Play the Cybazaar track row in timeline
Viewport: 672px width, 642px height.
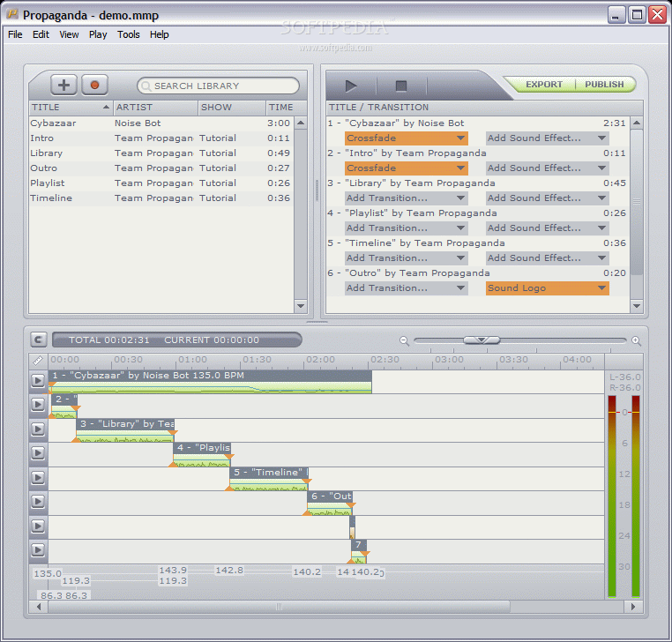tap(38, 381)
